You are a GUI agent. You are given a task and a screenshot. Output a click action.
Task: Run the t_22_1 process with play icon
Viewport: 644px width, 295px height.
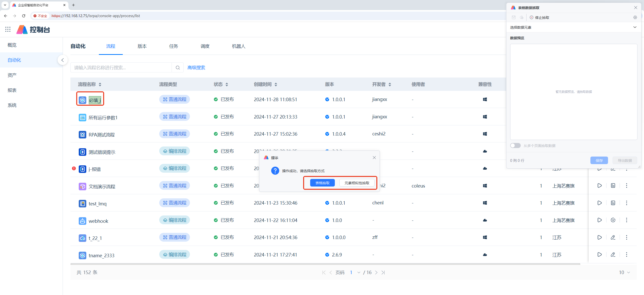(600, 237)
